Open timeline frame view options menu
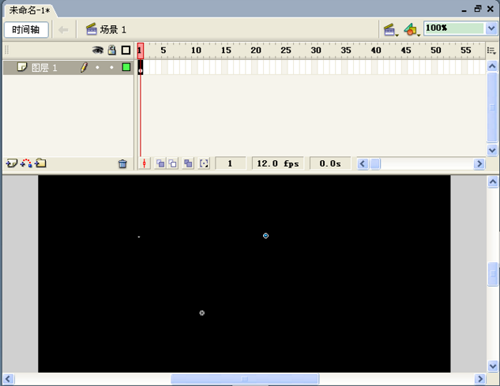The height and width of the screenshot is (386, 500). pos(491,50)
